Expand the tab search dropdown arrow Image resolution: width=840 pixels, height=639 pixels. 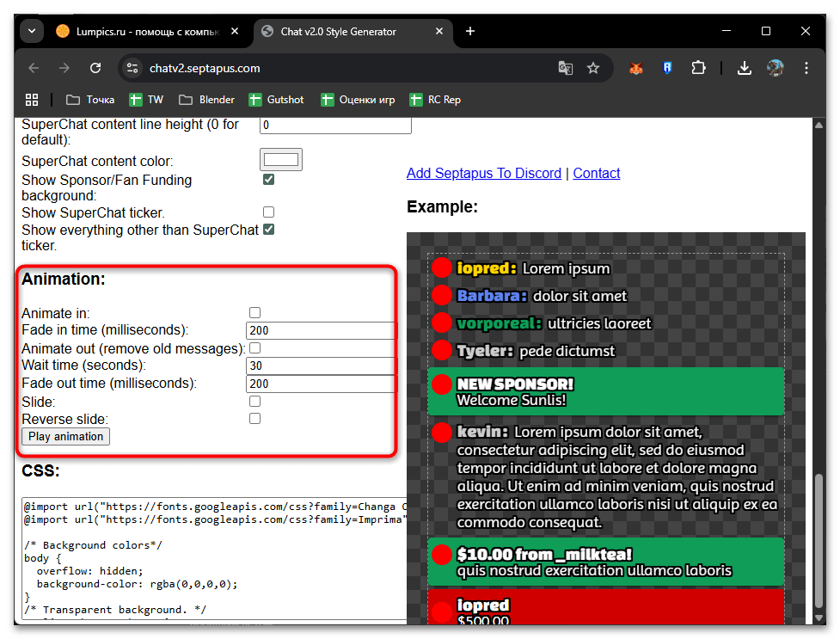[32, 32]
